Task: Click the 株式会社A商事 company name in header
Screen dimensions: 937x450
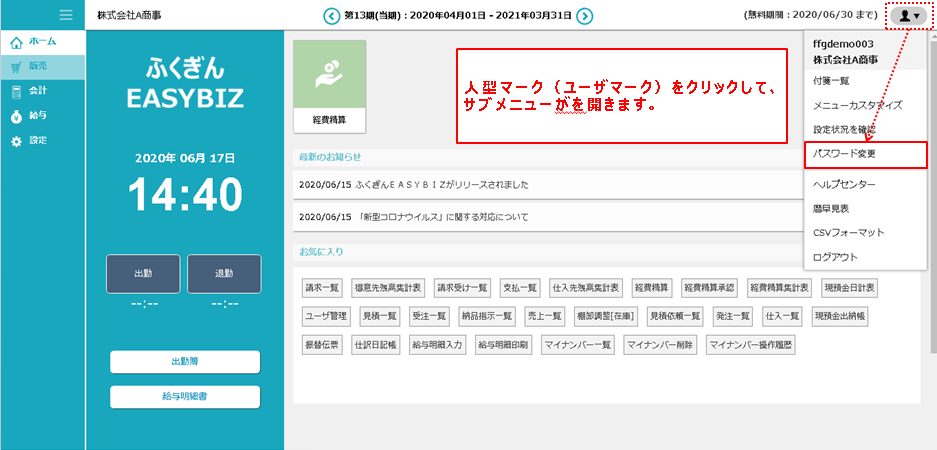Action: click(x=129, y=16)
